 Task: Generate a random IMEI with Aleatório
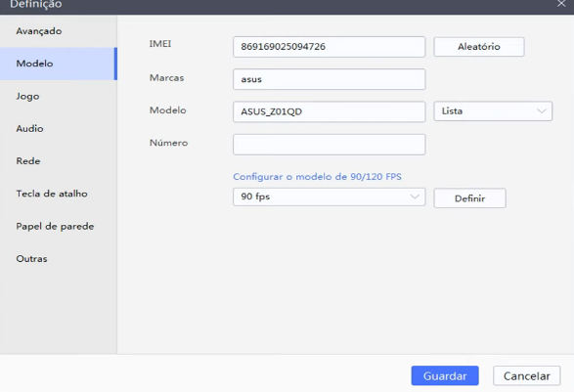coord(479,47)
